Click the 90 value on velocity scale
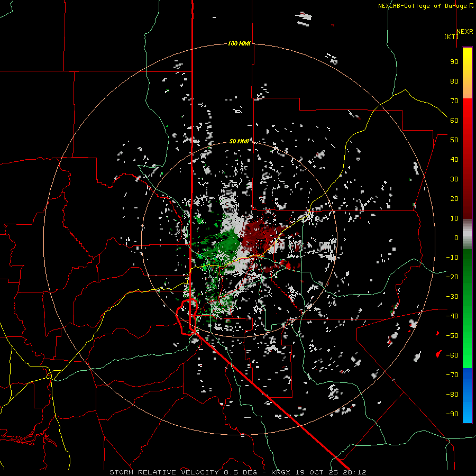This screenshot has width=476, height=476. pyautogui.click(x=454, y=62)
